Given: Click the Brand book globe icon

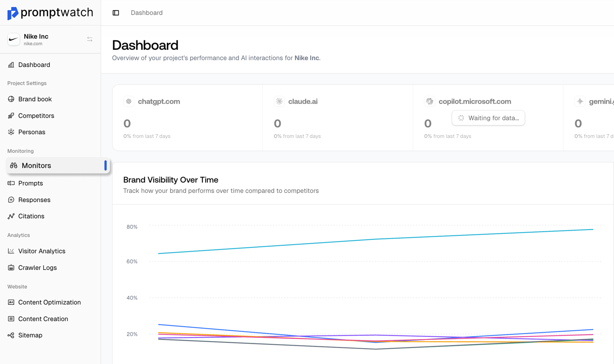Looking at the screenshot, I should pos(11,99).
